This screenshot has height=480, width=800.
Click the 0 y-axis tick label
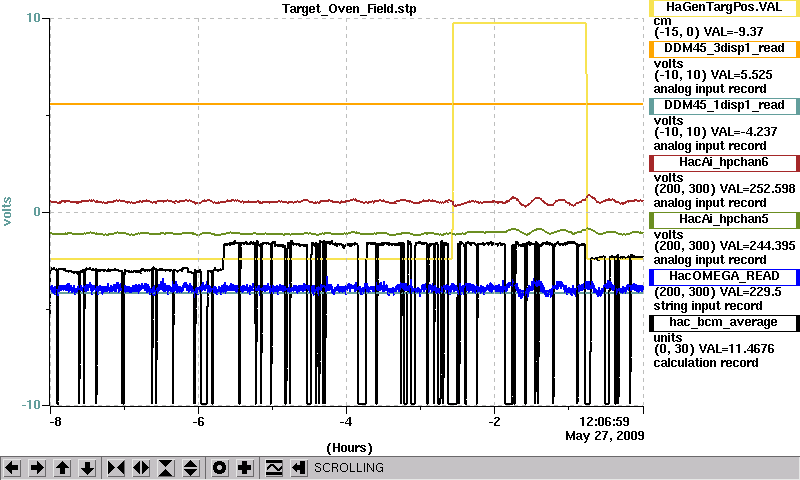pyautogui.click(x=37, y=212)
